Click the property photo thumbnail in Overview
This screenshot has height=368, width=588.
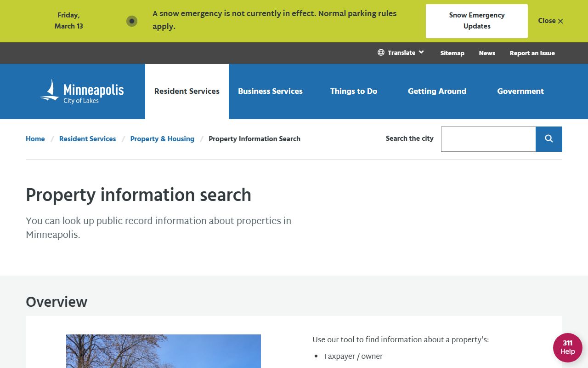164,351
